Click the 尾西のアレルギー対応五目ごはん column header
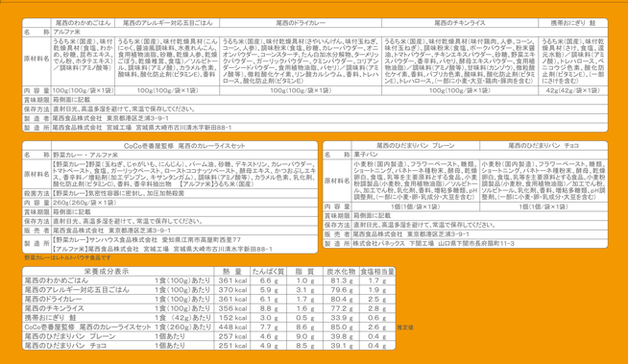628x364 pixels. (x=167, y=23)
